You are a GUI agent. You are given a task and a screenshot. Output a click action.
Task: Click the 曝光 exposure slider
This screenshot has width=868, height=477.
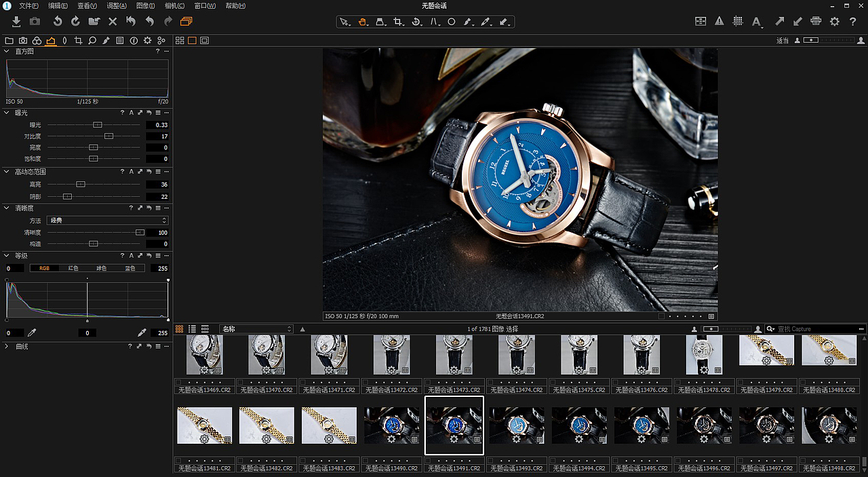point(94,125)
